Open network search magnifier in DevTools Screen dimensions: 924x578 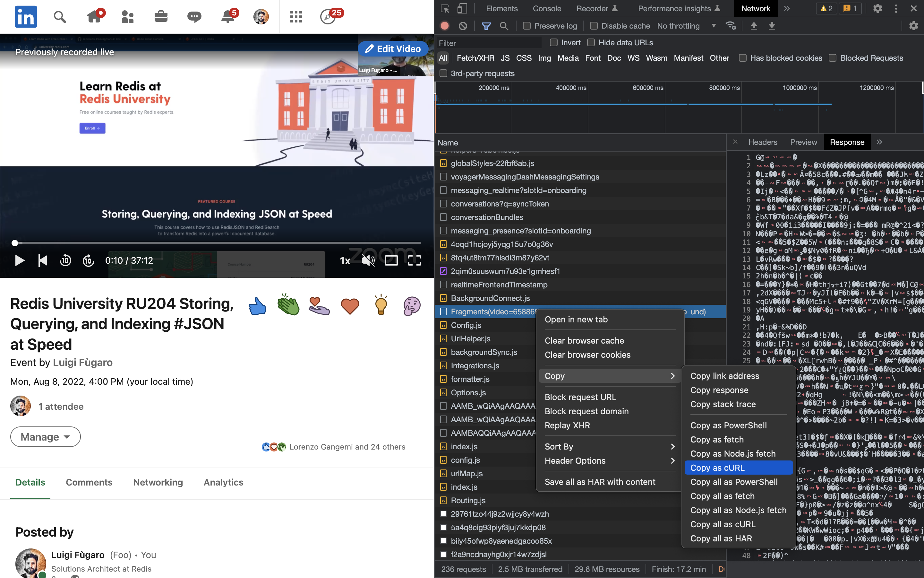pyautogui.click(x=504, y=26)
